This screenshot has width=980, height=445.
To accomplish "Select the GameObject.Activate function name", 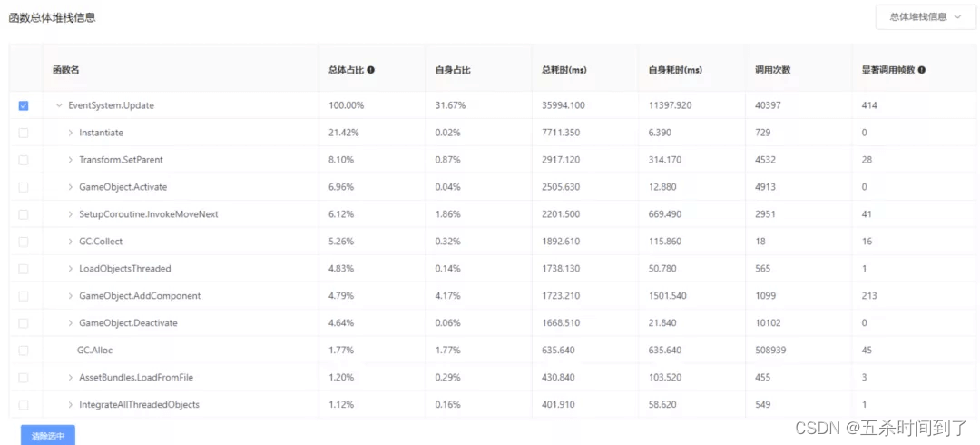I will tap(123, 187).
